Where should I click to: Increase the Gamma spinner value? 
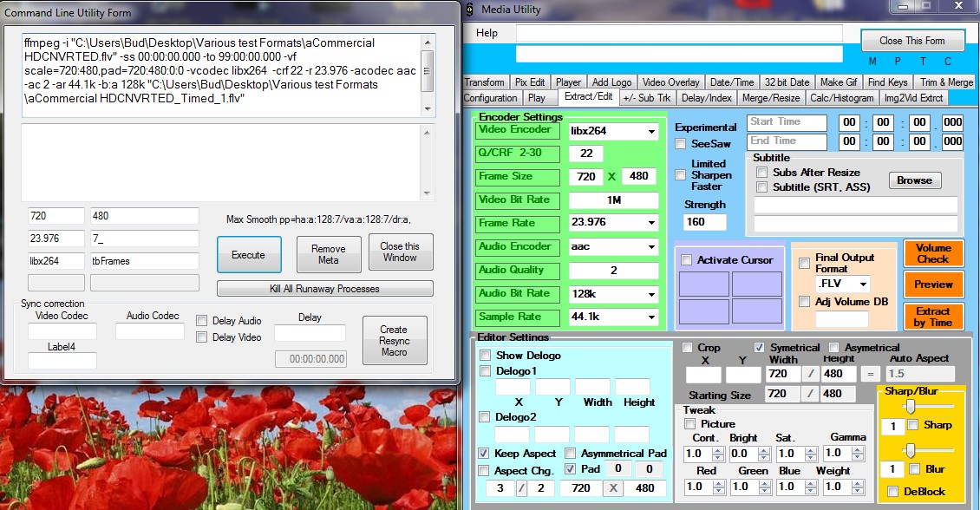(x=858, y=450)
